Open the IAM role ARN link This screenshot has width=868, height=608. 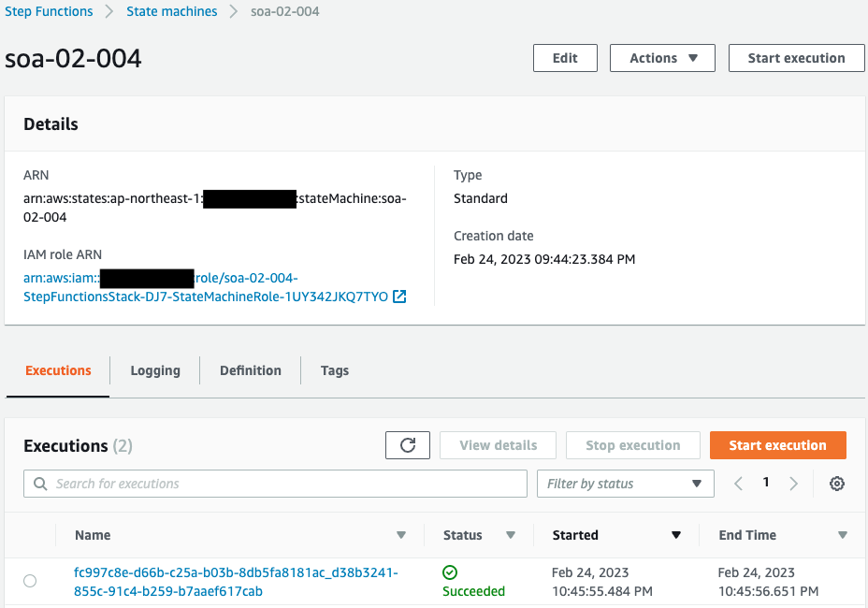206,287
